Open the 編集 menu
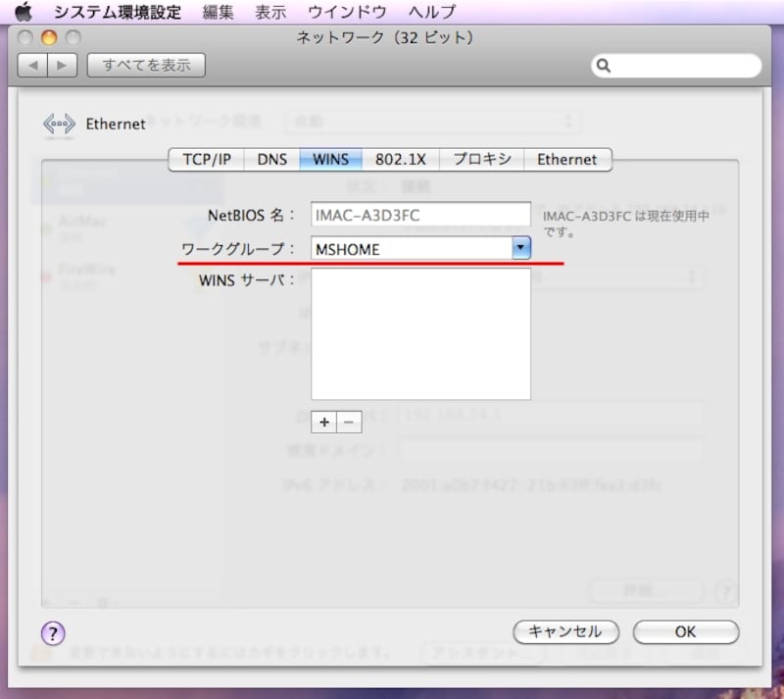 click(x=218, y=12)
